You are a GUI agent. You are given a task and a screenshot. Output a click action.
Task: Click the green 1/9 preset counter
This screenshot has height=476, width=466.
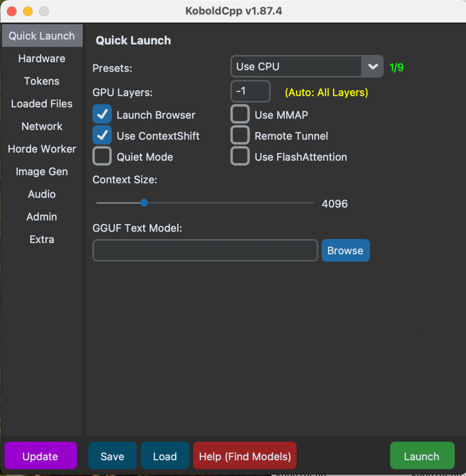pyautogui.click(x=396, y=67)
